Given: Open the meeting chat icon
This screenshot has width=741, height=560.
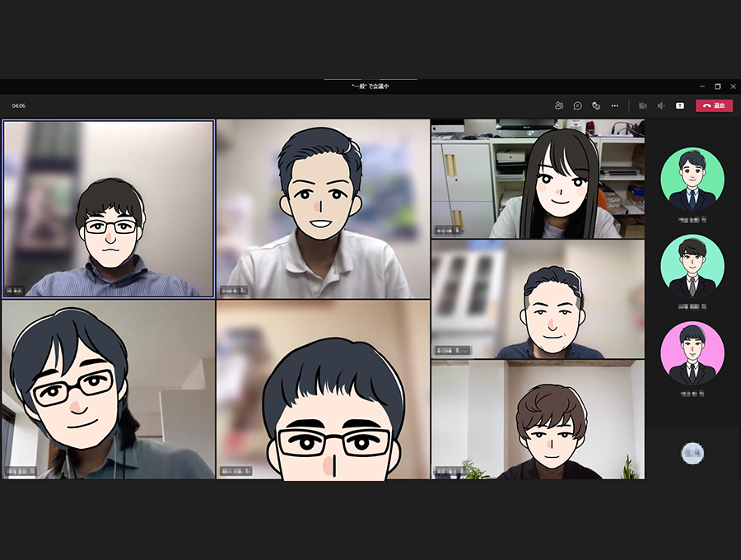Looking at the screenshot, I should tap(578, 105).
